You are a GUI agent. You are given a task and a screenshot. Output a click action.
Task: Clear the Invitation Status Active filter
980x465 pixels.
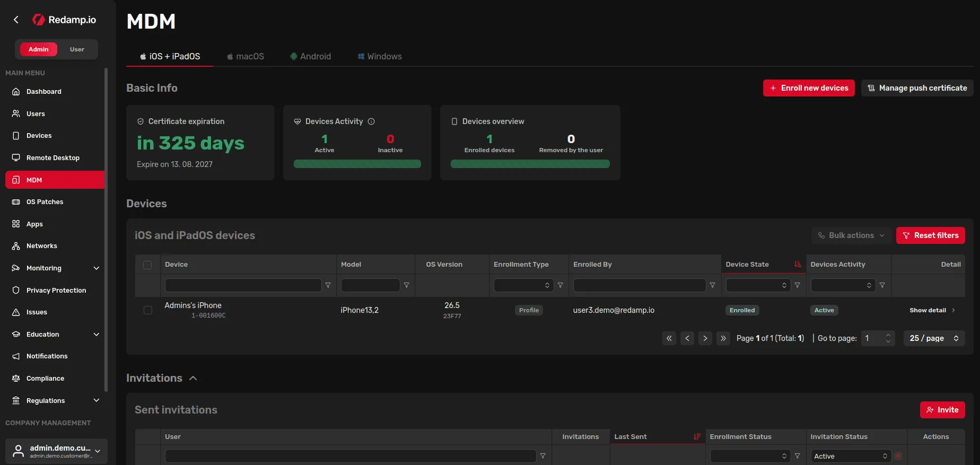(898, 456)
